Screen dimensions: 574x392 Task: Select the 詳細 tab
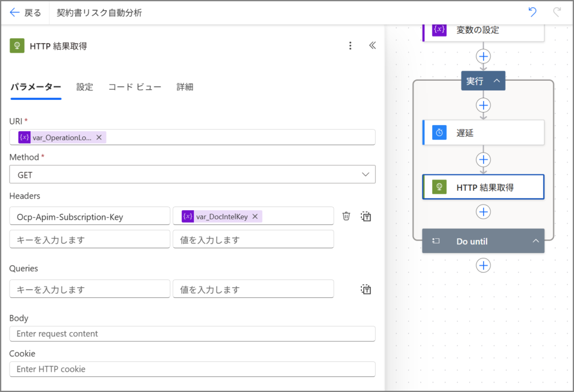pos(185,87)
